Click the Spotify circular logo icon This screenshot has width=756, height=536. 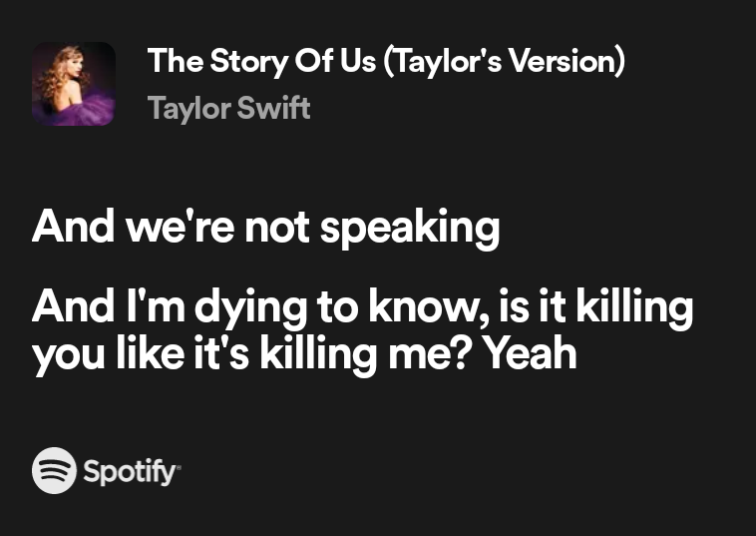coord(54,470)
